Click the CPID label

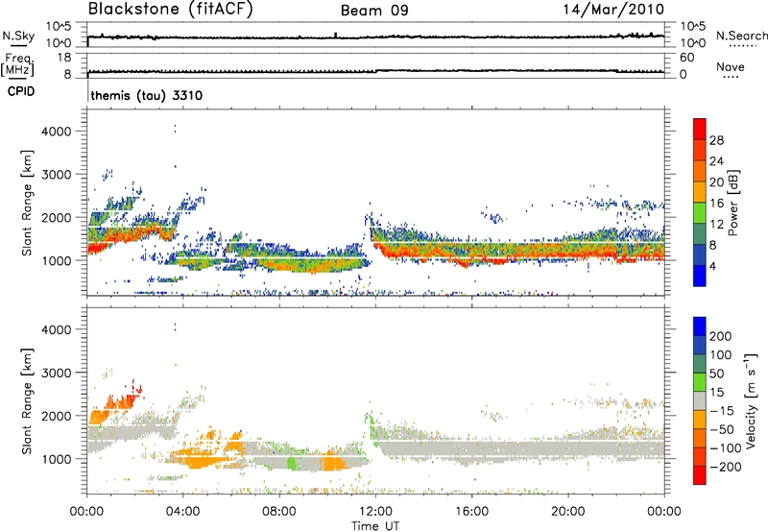tap(21, 91)
